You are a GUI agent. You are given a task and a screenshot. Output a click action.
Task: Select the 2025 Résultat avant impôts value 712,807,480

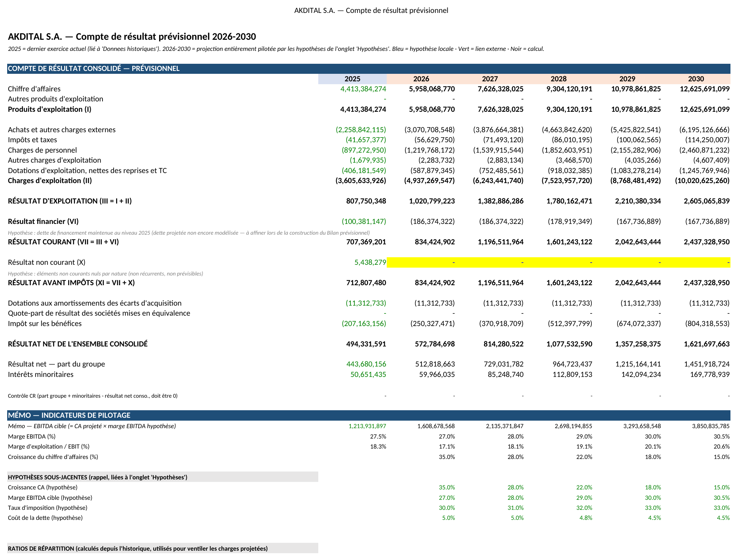click(x=366, y=283)
